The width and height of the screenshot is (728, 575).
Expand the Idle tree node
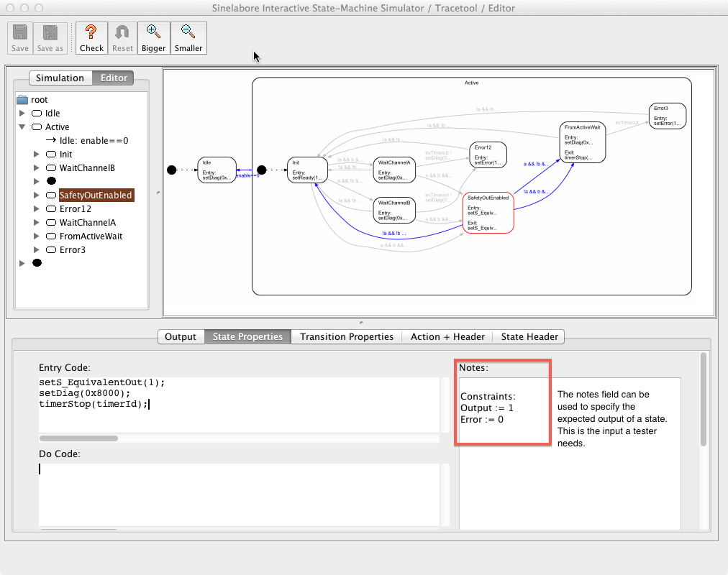pyautogui.click(x=22, y=114)
